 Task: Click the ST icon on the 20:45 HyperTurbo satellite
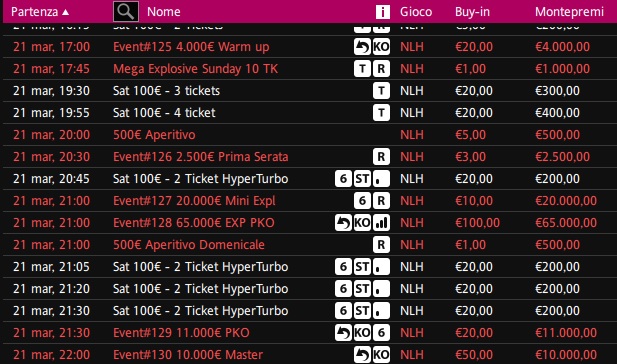pos(362,179)
